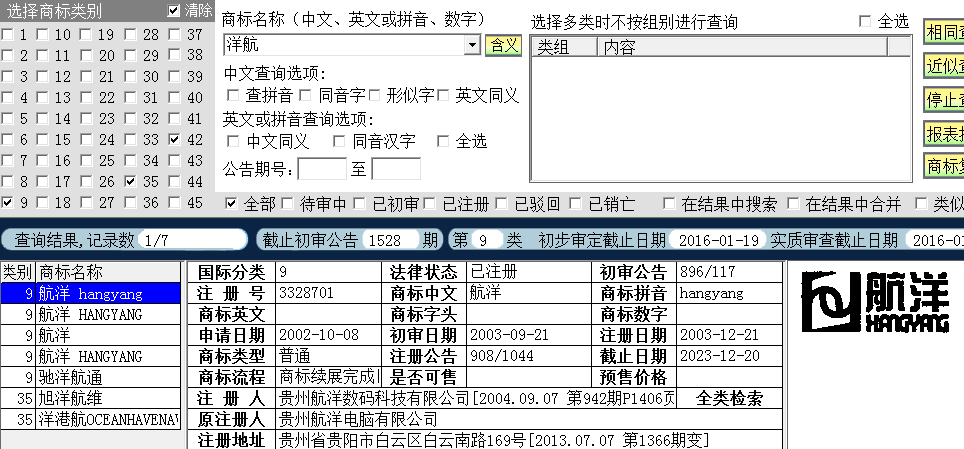Screen dimensions: 964x449
Task: Click the 报表 button
Action: point(944,133)
